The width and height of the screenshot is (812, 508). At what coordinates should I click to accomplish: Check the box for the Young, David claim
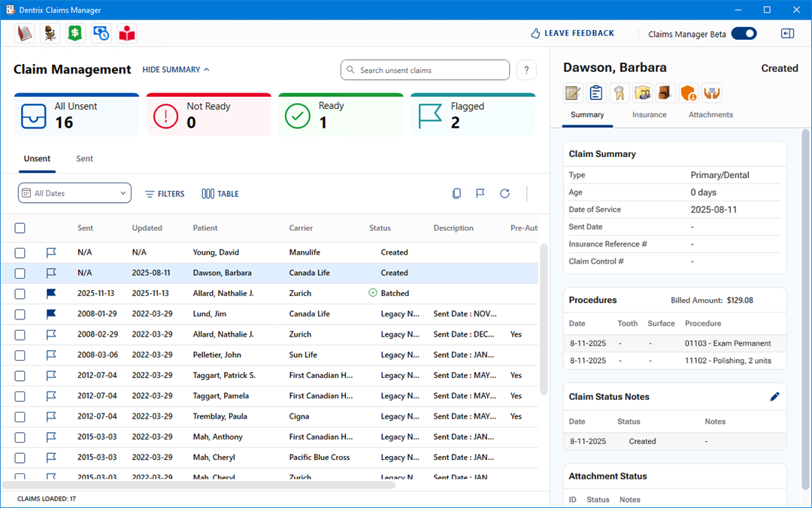(20, 252)
